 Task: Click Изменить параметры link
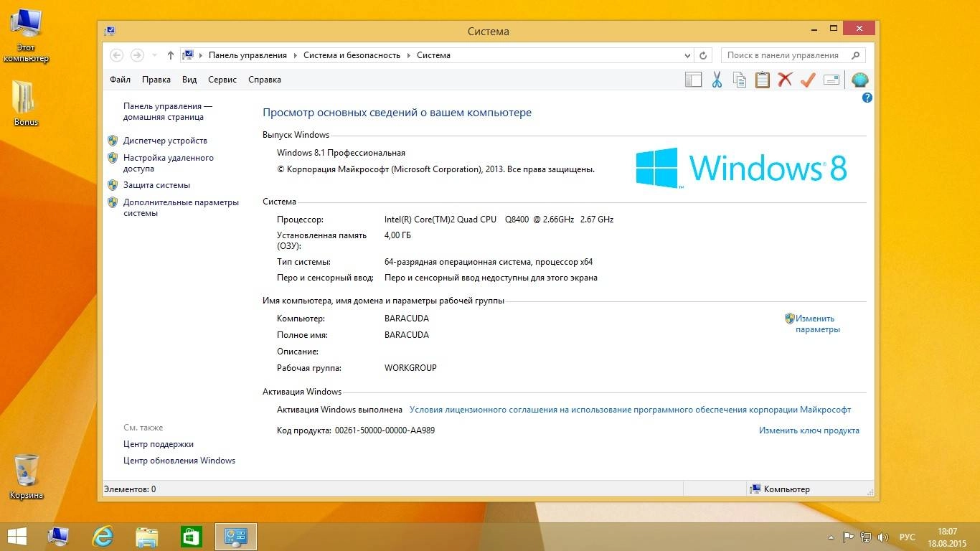[817, 324]
